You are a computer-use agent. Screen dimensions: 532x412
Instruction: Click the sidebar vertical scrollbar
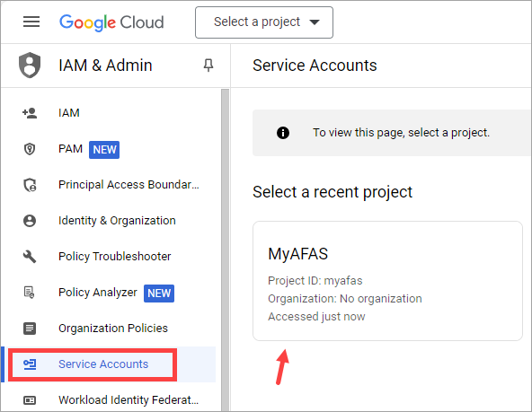click(225, 250)
